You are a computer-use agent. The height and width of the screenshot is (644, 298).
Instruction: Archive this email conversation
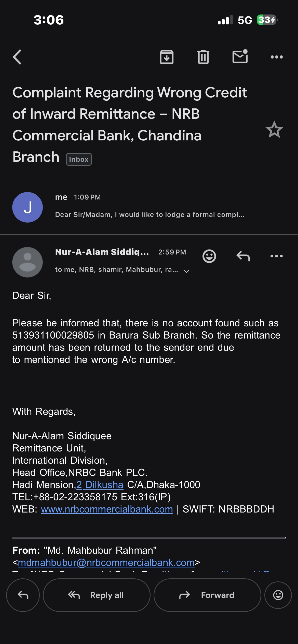click(167, 57)
